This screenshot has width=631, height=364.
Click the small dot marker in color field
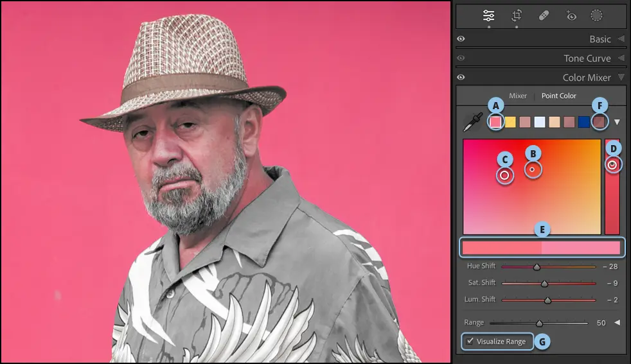coord(532,169)
